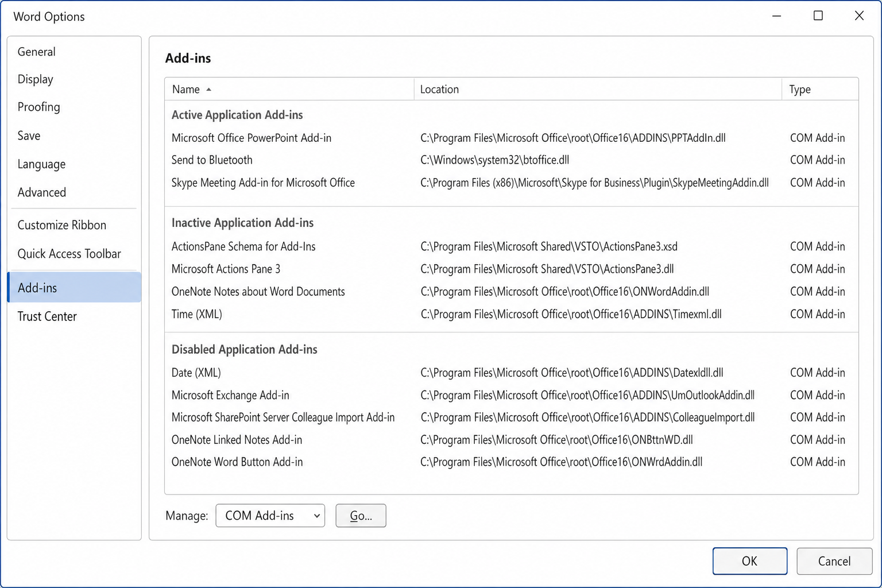The width and height of the screenshot is (882, 588).
Task: Select the Date (XML) add-in
Action: [511, 373]
